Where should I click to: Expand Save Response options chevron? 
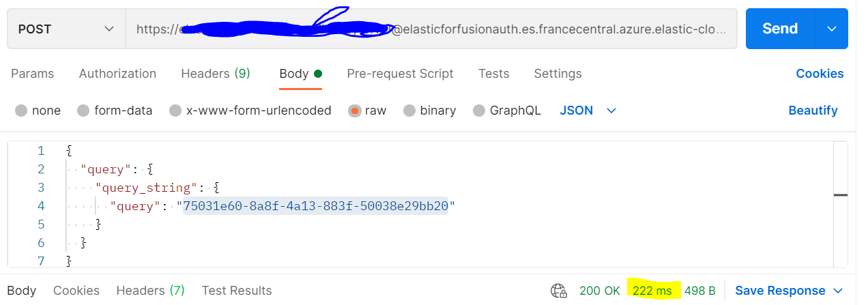(838, 291)
